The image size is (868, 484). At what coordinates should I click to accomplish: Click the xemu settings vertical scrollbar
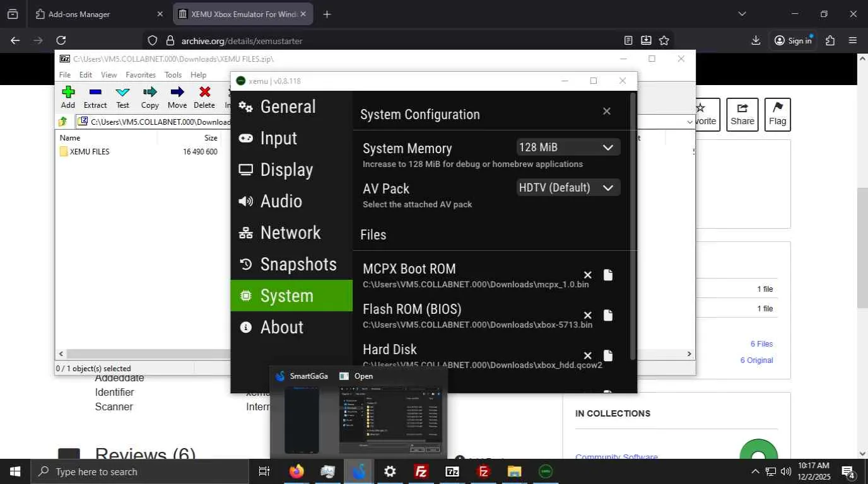(633, 227)
